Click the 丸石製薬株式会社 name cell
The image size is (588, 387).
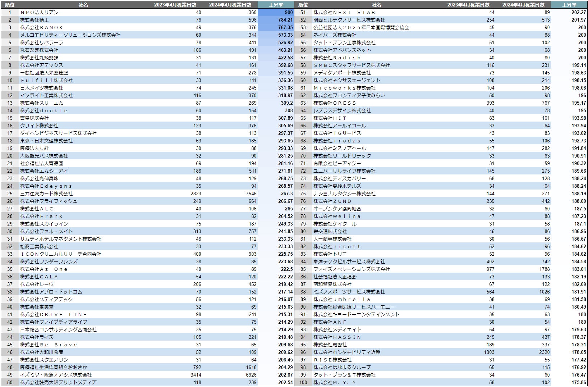pos(39,50)
